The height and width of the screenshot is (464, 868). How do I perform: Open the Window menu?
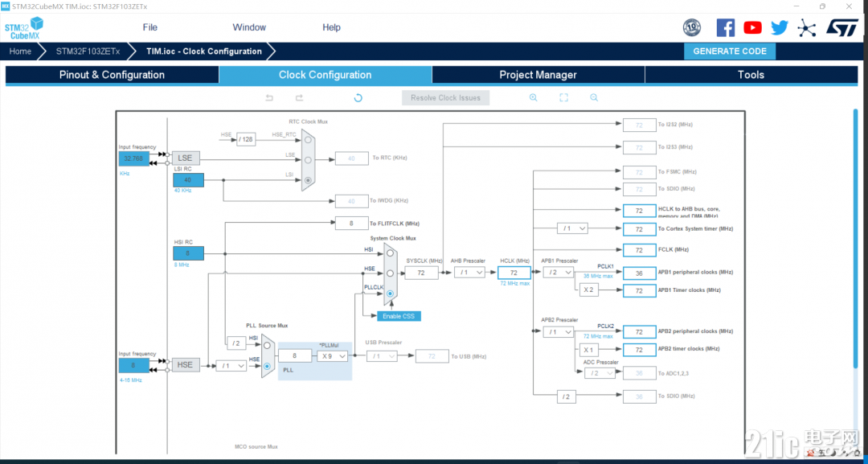(x=249, y=27)
